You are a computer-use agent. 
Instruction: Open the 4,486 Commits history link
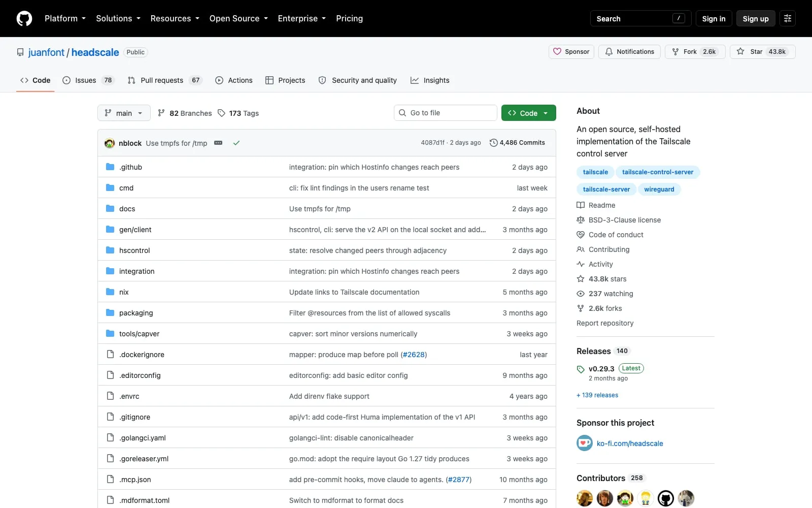coord(517,143)
